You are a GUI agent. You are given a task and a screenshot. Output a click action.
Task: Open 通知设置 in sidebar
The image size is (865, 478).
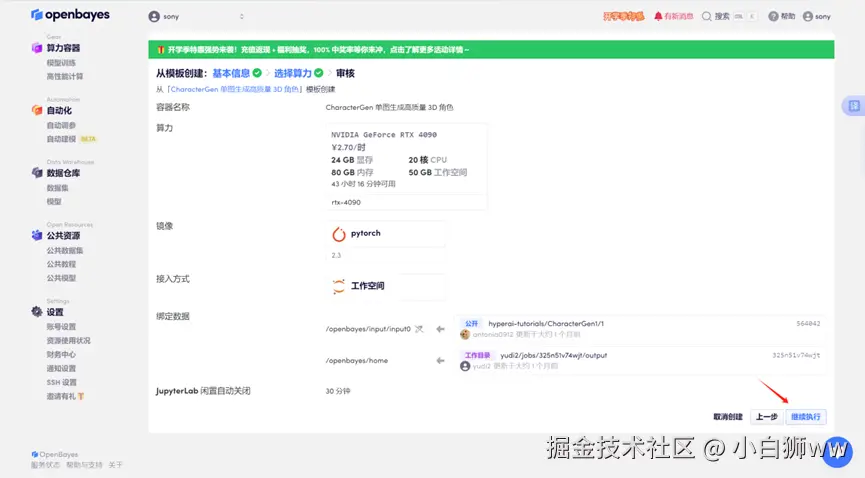pos(61,368)
